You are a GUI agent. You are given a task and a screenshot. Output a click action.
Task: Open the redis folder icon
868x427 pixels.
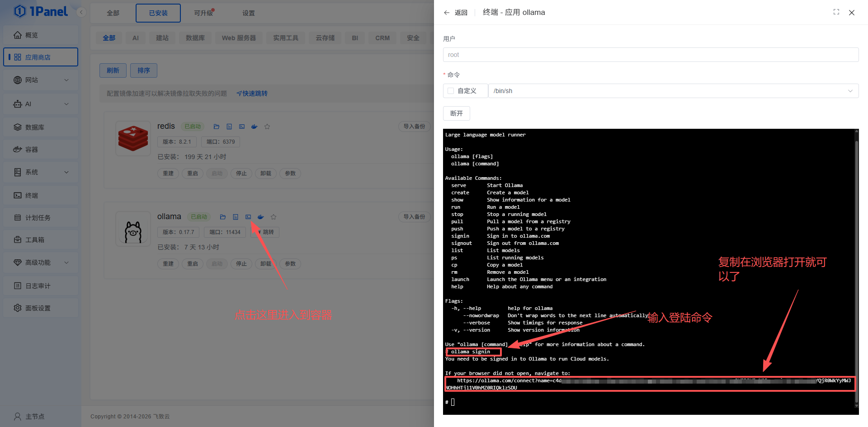pos(217,127)
